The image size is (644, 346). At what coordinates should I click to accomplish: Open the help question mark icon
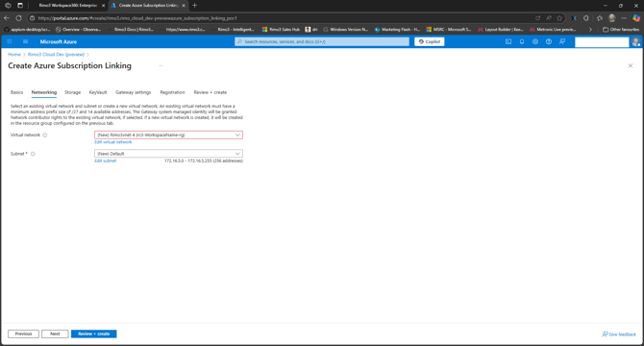click(549, 41)
